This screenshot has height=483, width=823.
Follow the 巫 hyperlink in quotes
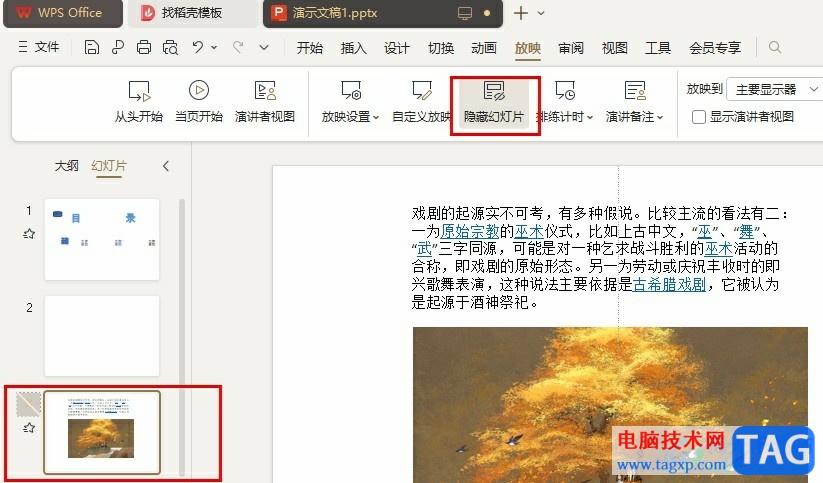pos(704,231)
